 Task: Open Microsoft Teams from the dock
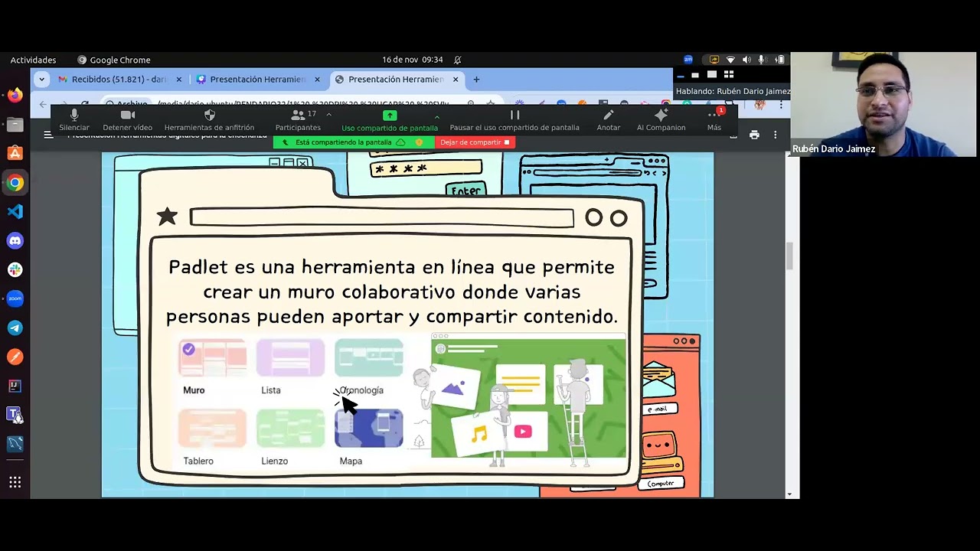tap(15, 415)
